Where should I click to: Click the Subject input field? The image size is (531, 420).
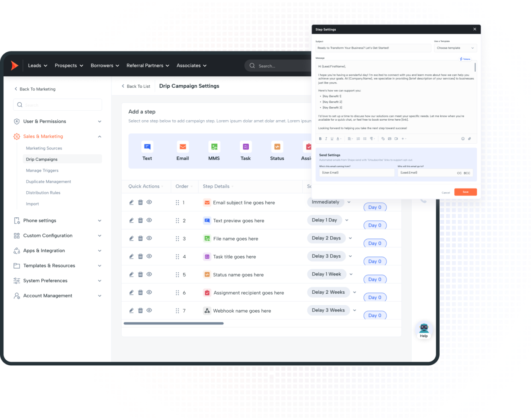tap(373, 48)
